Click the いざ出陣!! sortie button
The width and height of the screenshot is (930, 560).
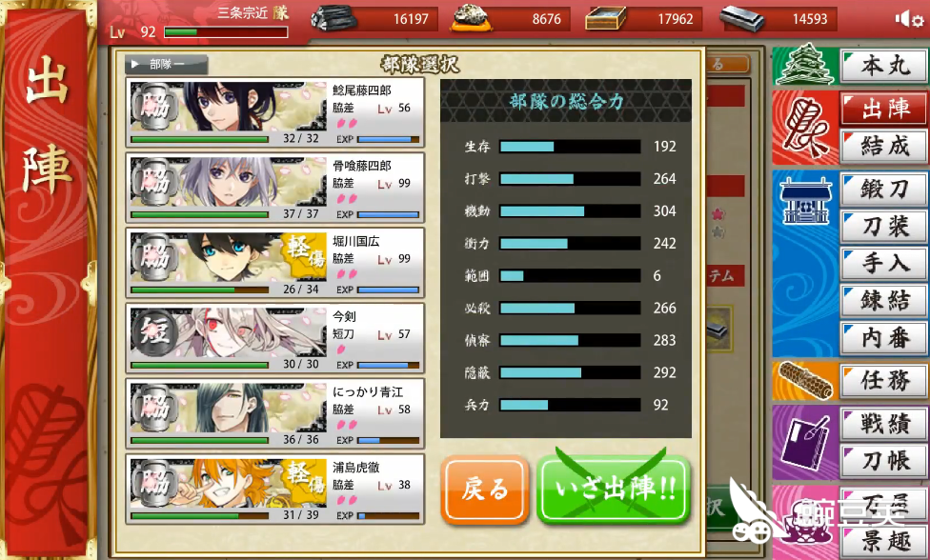coord(614,490)
